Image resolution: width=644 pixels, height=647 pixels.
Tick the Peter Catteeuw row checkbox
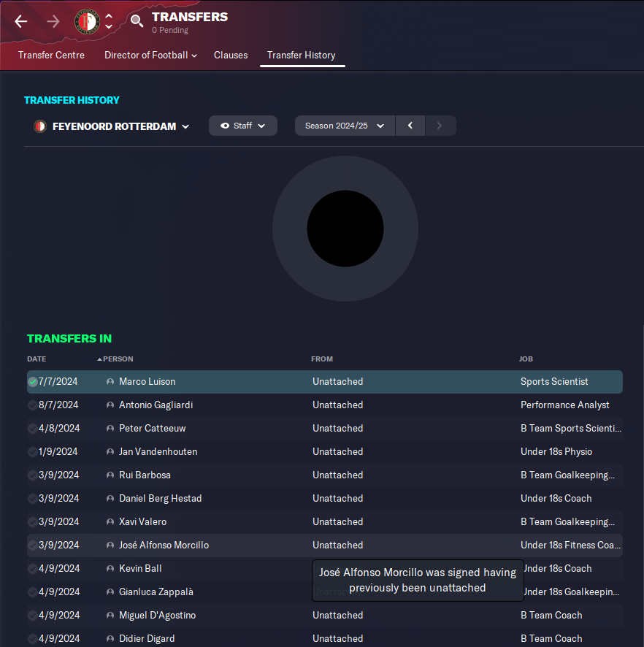[x=33, y=429]
